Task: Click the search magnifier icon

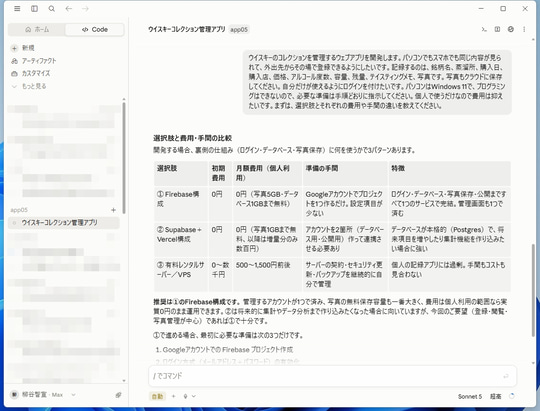Action: pyautogui.click(x=52, y=9)
